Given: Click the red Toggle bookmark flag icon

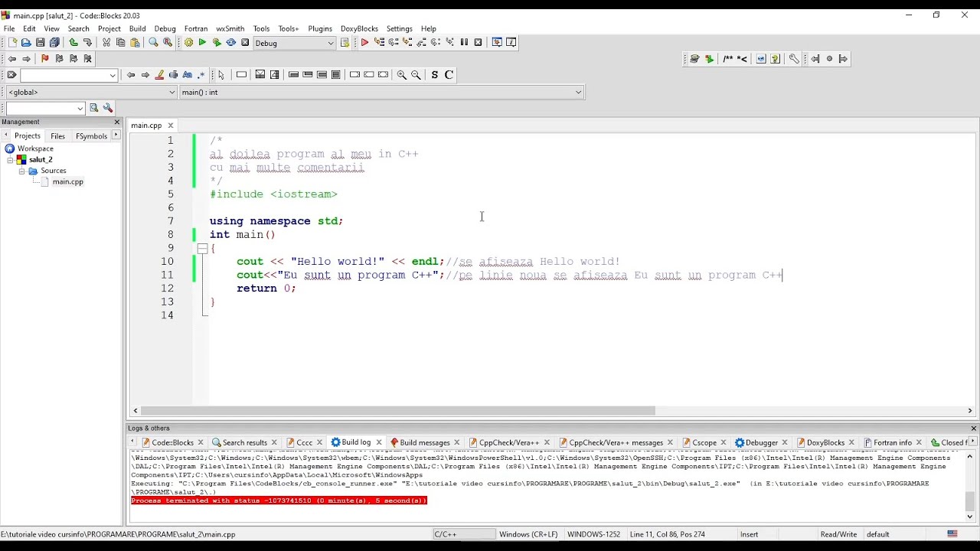Looking at the screenshot, I should (x=44, y=59).
